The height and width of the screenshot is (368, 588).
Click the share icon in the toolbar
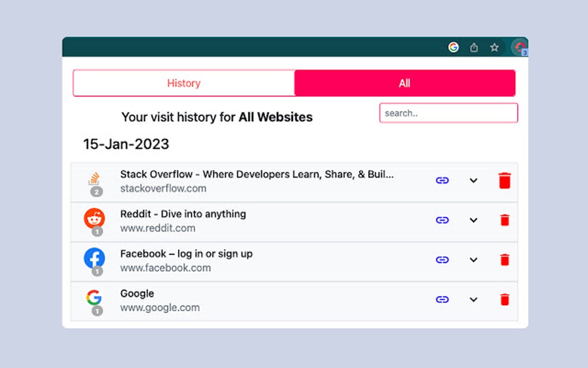474,47
